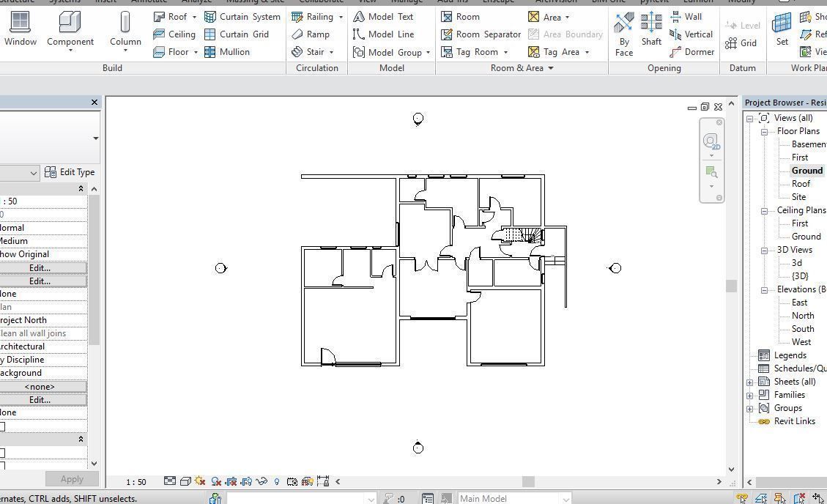Toggle Select Pinned Elements in status bar

[x=780, y=497]
